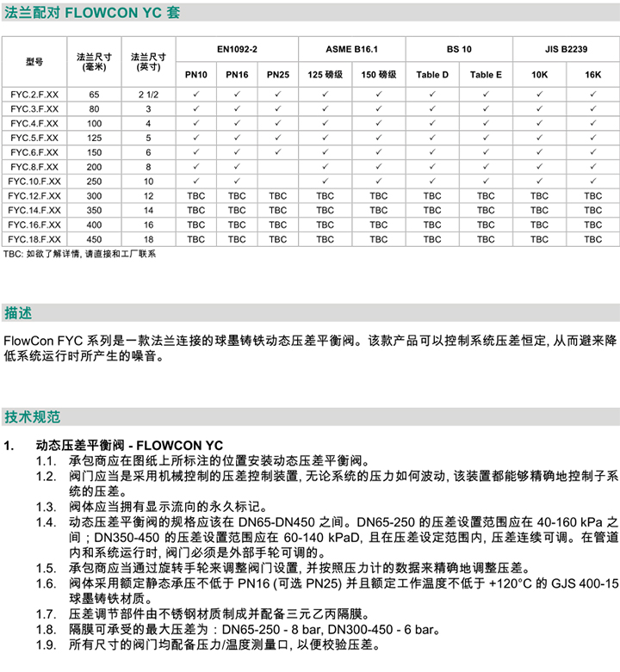The width and height of the screenshot is (620, 672).
Task: Click the '16K' column header
Action: point(593,75)
